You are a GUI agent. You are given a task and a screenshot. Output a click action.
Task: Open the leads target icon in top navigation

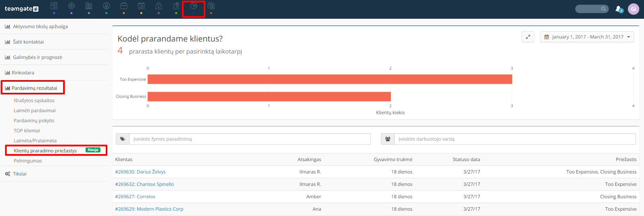point(71,6)
